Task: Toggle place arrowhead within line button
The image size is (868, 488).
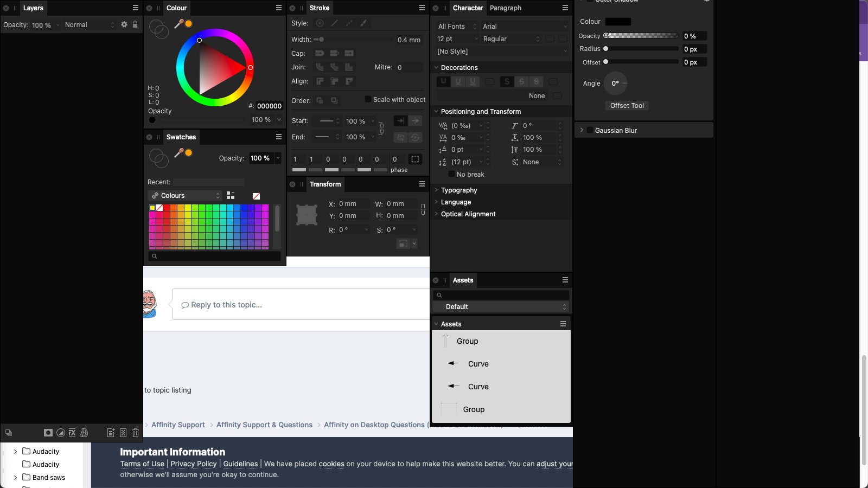Action: 400,121
